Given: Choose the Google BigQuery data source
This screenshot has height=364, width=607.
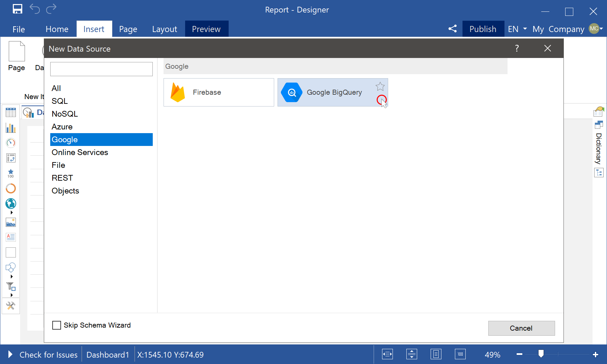Looking at the screenshot, I should tap(333, 92).
